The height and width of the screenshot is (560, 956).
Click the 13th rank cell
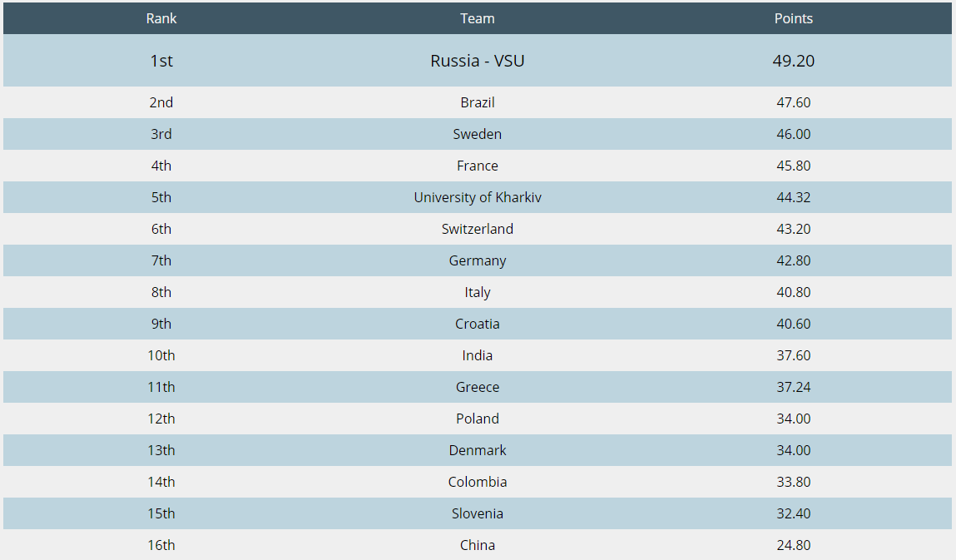161,450
